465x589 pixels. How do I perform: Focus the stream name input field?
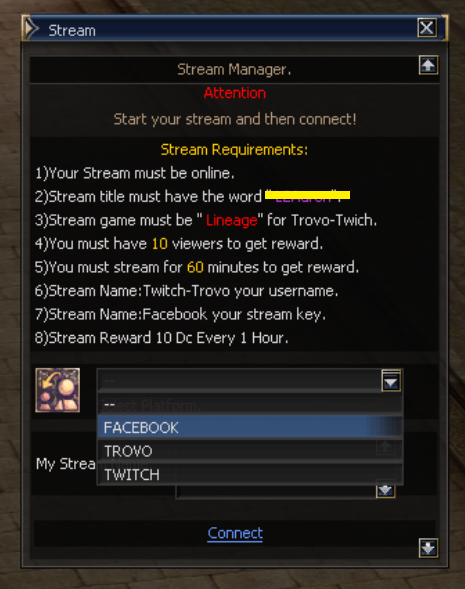click(276, 491)
